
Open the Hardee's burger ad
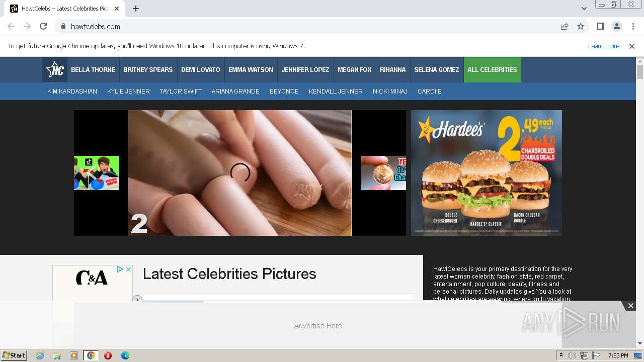pos(487,173)
